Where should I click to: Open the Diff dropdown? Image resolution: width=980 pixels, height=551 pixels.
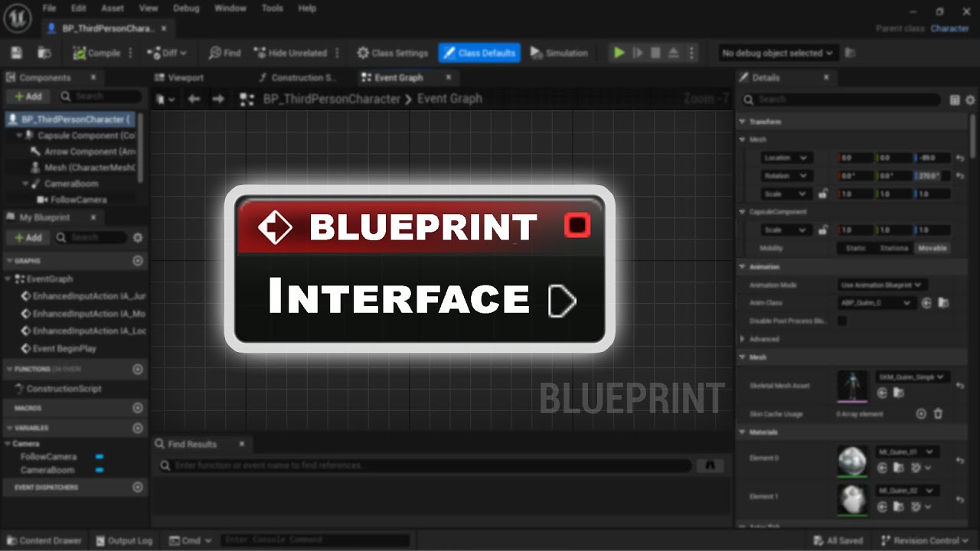[166, 53]
